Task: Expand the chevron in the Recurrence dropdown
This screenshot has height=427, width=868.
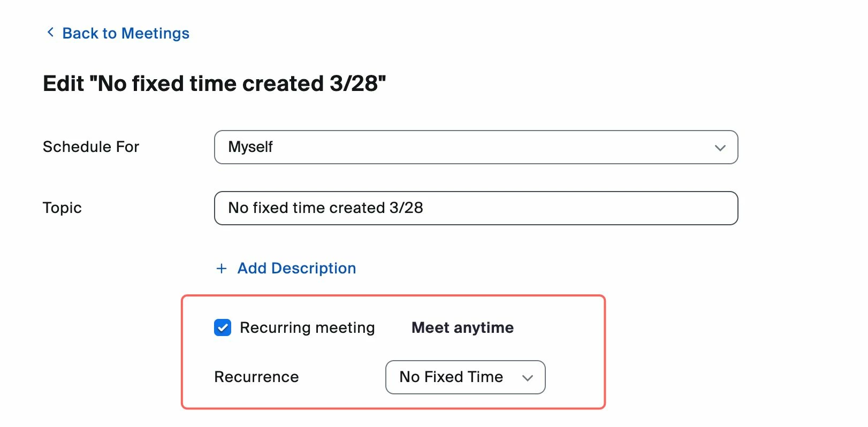Action: (528, 378)
